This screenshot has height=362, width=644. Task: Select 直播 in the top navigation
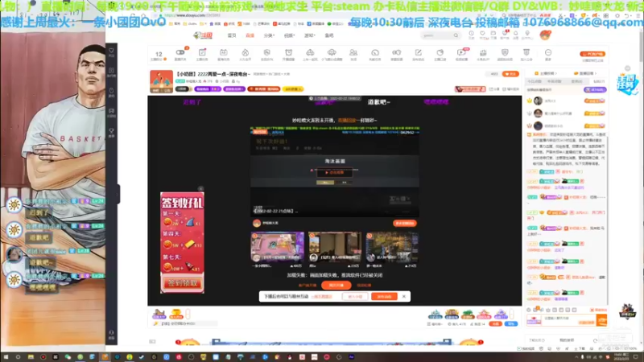point(250,35)
